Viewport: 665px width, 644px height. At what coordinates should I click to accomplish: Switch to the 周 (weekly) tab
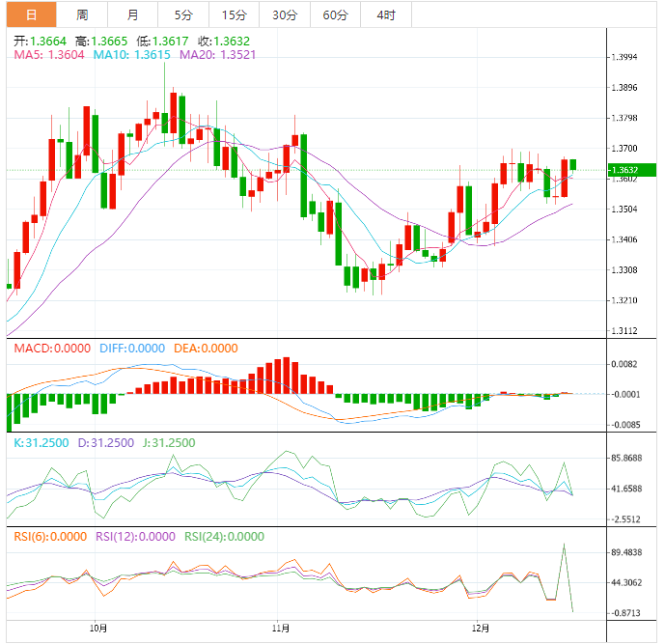(x=82, y=14)
